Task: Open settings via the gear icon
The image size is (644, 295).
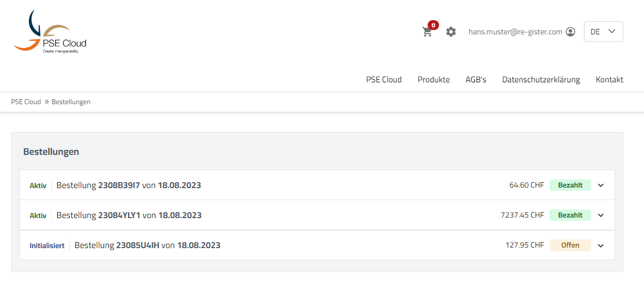Action: 451,32
